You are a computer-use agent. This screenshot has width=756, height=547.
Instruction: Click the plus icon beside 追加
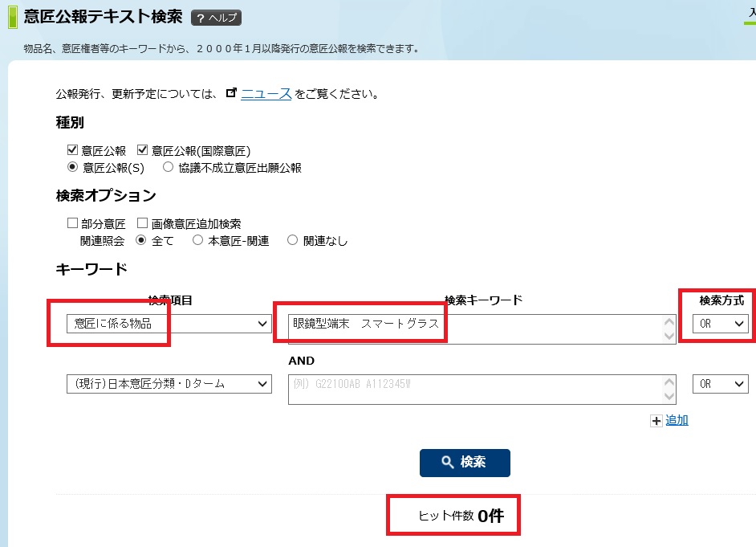656,421
